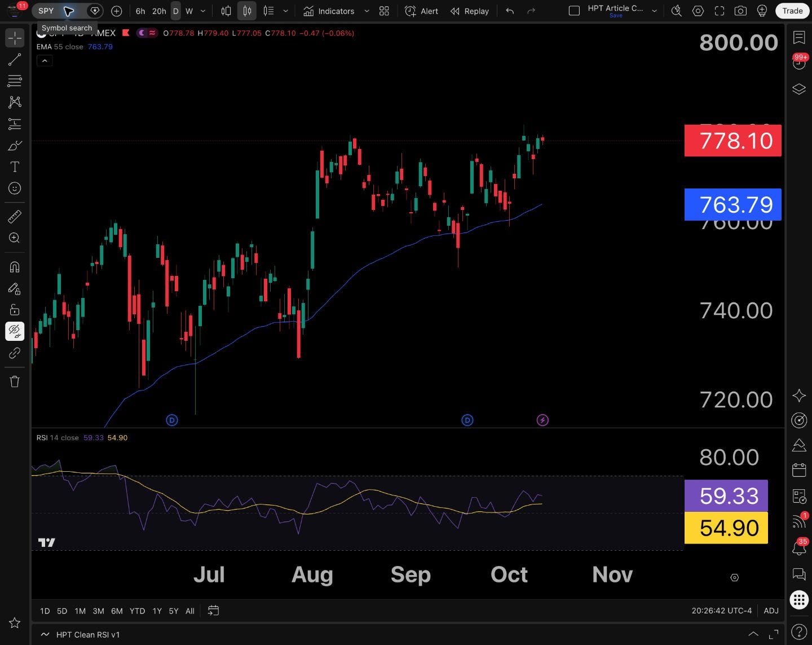
Task: Click the October earnings lightning marker
Action: click(x=542, y=420)
